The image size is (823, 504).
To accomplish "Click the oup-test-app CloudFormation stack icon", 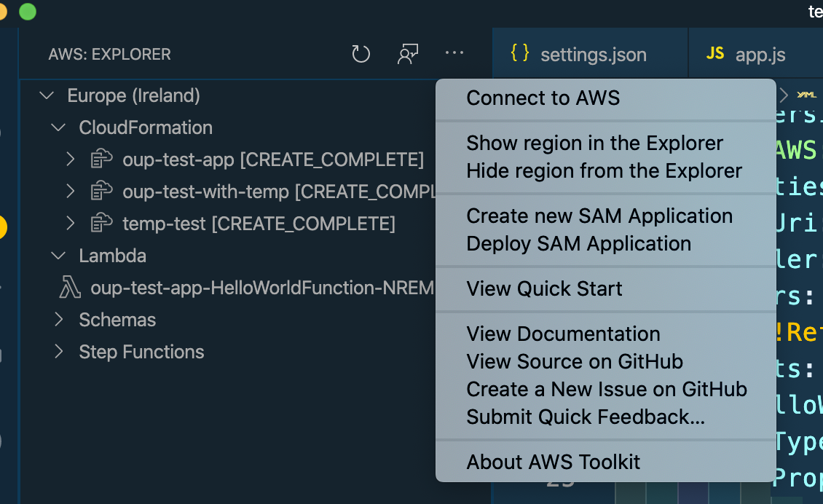I will pyautogui.click(x=101, y=160).
